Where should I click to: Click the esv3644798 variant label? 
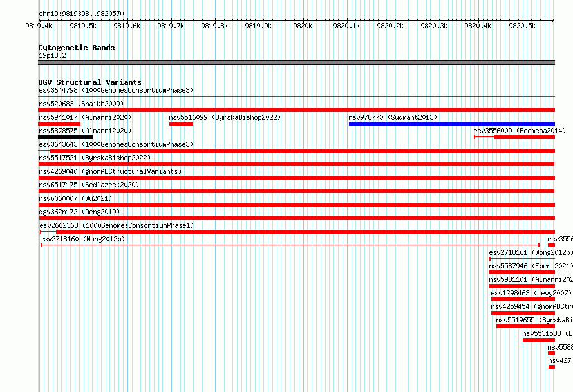click(x=116, y=90)
